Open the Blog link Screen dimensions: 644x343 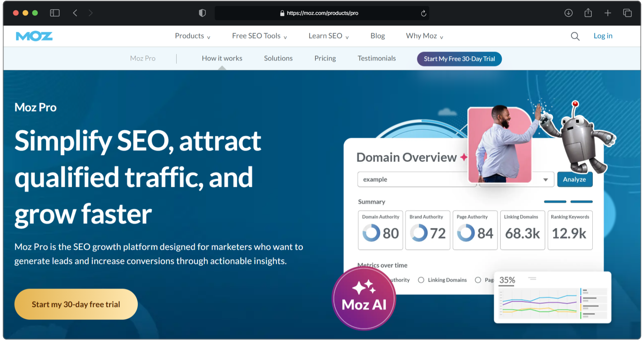[378, 36]
